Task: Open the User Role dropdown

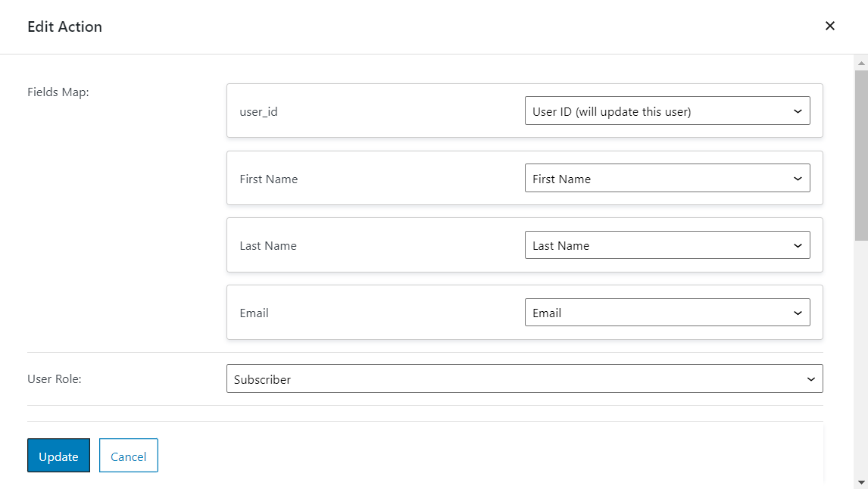Action: (525, 378)
